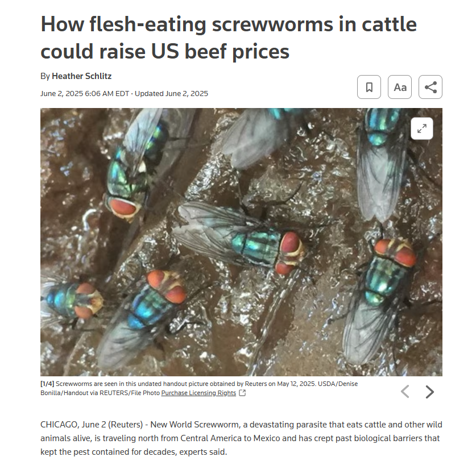Viewport: 476px width, 465px height.
Task: Click the external link icon beside licensing rights
Action: pos(242,393)
